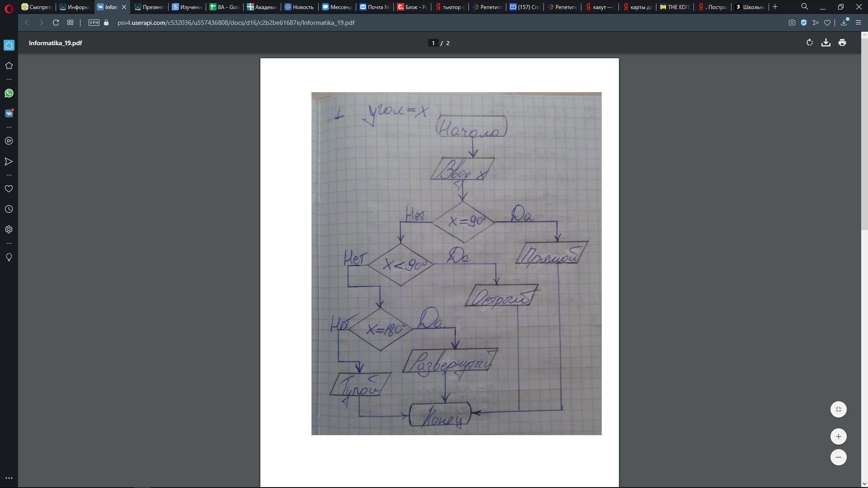Print the PDF document
This screenshot has width=868, height=488.
pyautogui.click(x=842, y=42)
